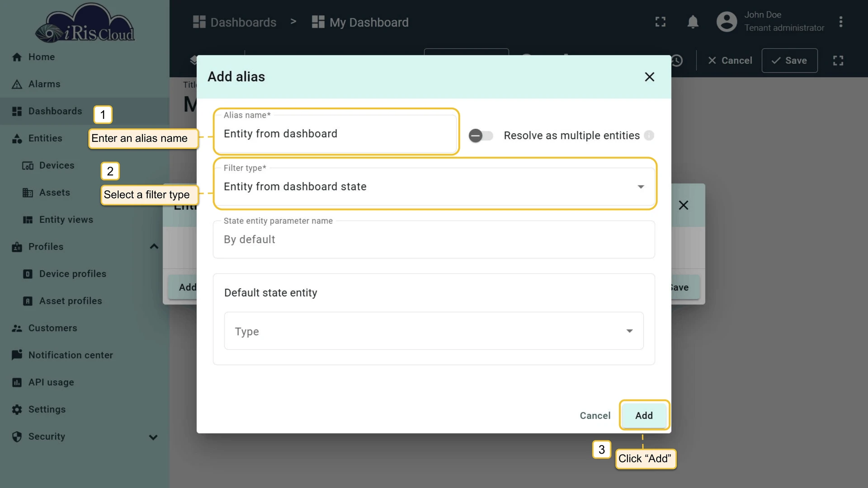Click the Security shield icon
The image size is (868, 488).
click(x=17, y=436)
